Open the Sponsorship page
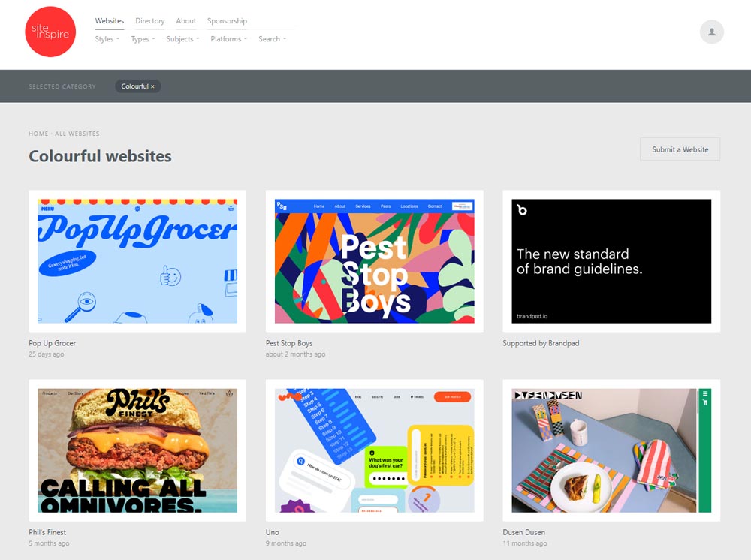 point(227,21)
